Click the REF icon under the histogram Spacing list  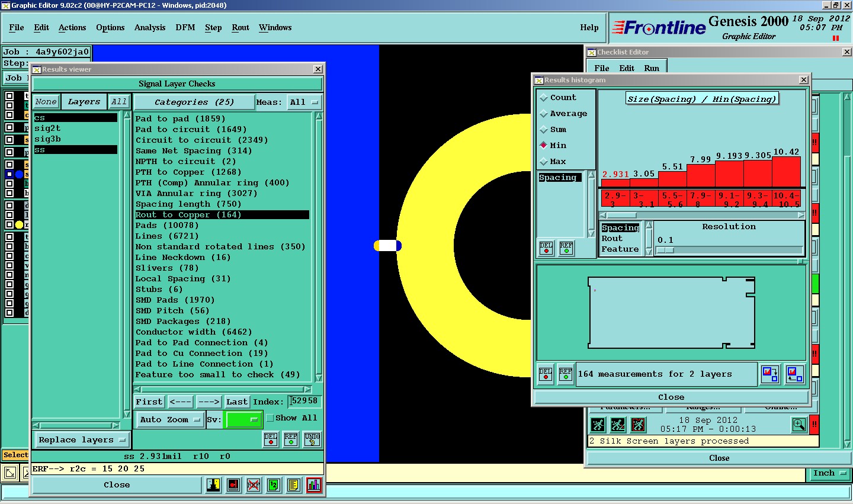(566, 248)
